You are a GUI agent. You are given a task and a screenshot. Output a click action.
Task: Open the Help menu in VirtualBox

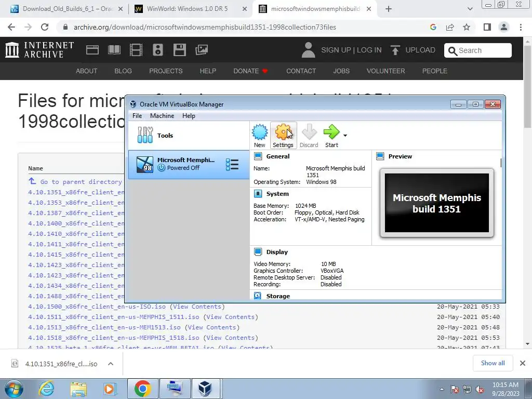coord(189,116)
